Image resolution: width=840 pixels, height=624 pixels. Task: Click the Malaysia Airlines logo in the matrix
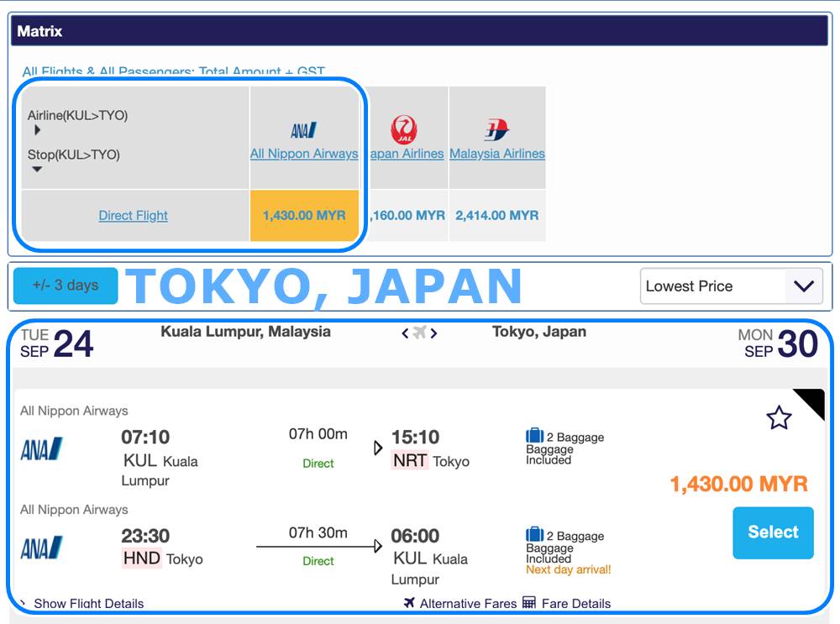pyautogui.click(x=496, y=130)
